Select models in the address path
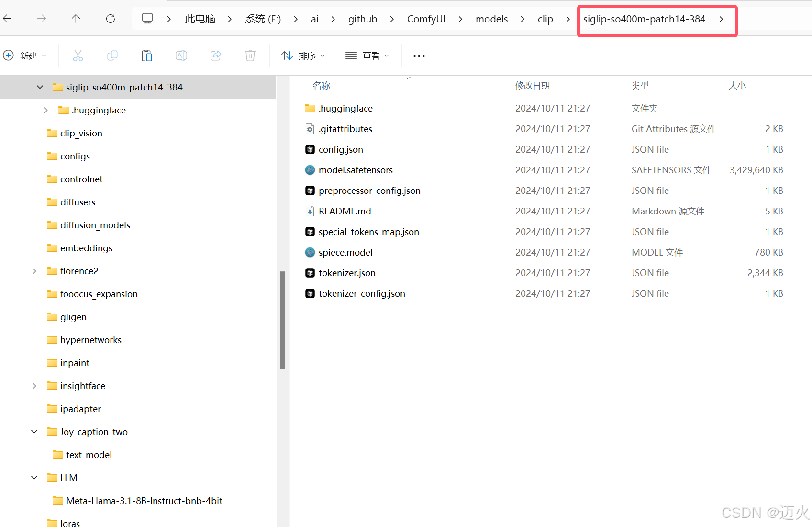The width and height of the screenshot is (812, 527). click(x=491, y=19)
